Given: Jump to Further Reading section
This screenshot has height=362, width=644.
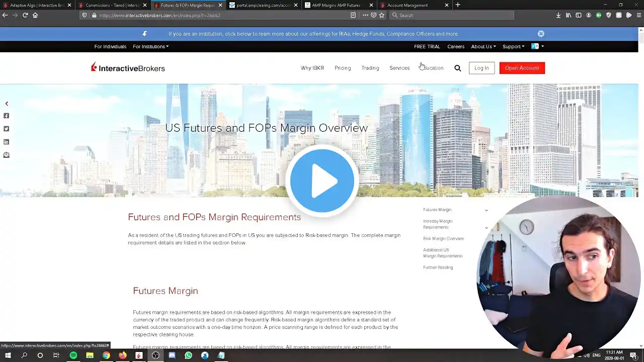Looking at the screenshot, I should 438,267.
